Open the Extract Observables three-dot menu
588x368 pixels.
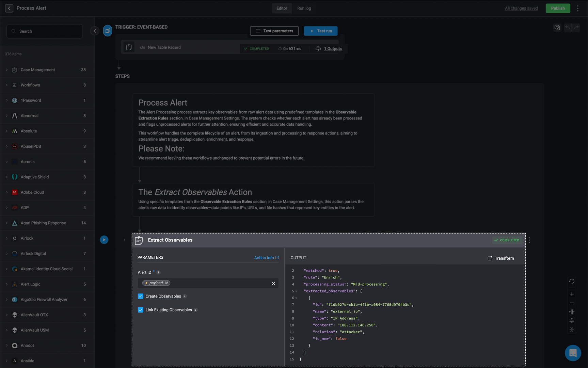pos(529,240)
